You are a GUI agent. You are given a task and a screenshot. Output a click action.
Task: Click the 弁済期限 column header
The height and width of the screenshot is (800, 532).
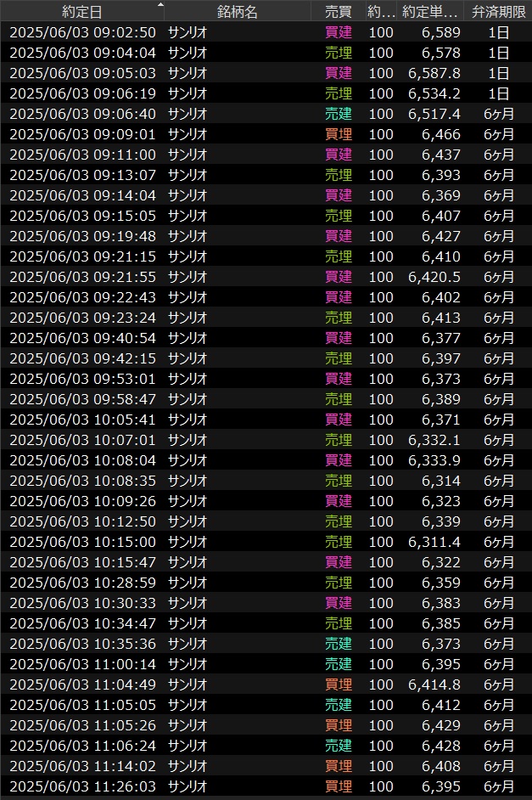coord(498,11)
